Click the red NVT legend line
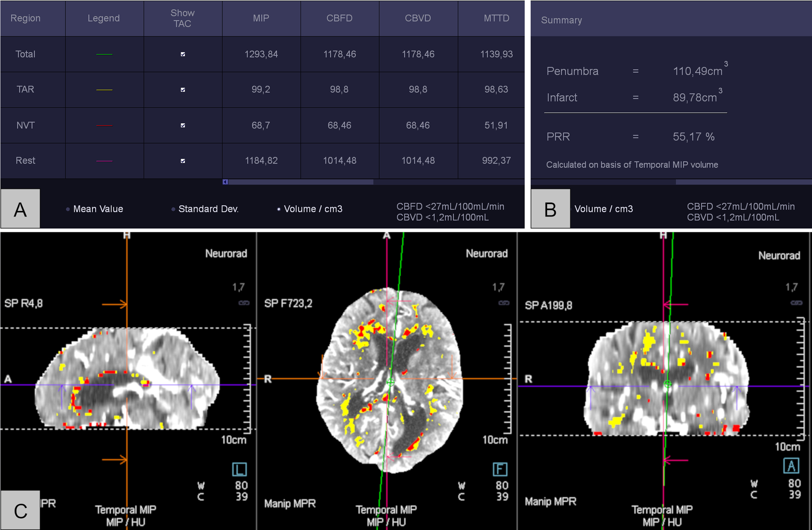 (104, 125)
